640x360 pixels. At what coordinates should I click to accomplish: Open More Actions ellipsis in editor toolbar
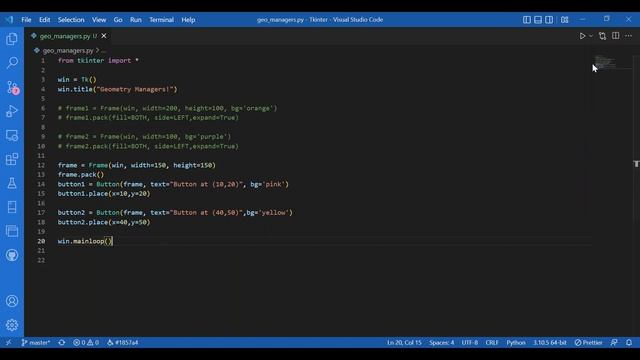coord(628,36)
